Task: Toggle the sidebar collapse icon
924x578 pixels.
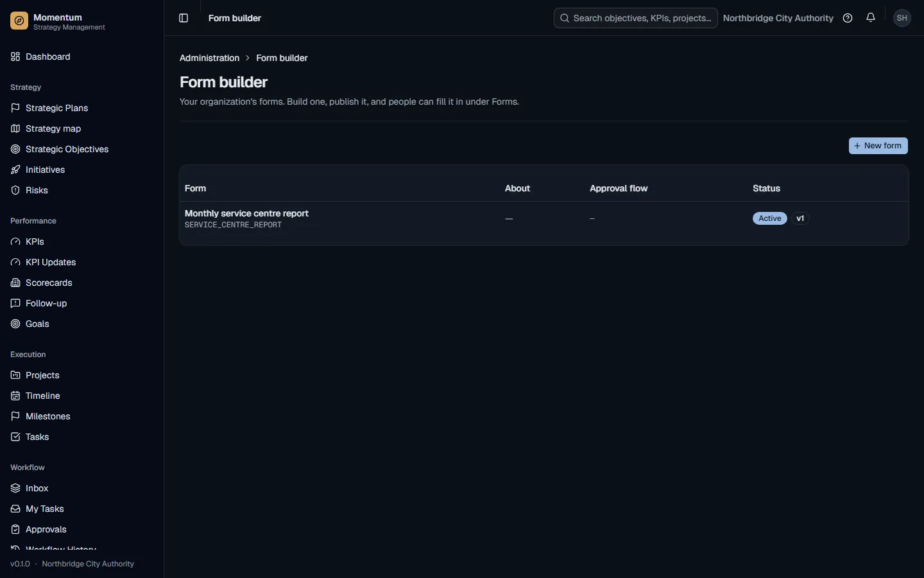Action: click(184, 18)
